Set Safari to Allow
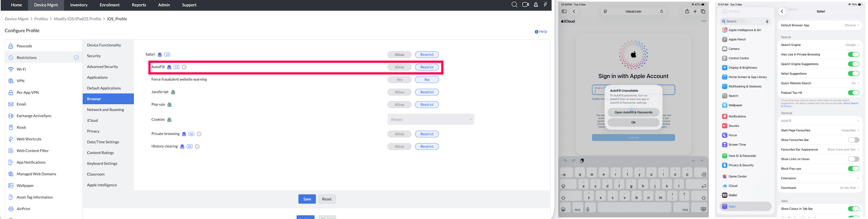Image resolution: width=868 pixels, height=219 pixels. point(399,55)
